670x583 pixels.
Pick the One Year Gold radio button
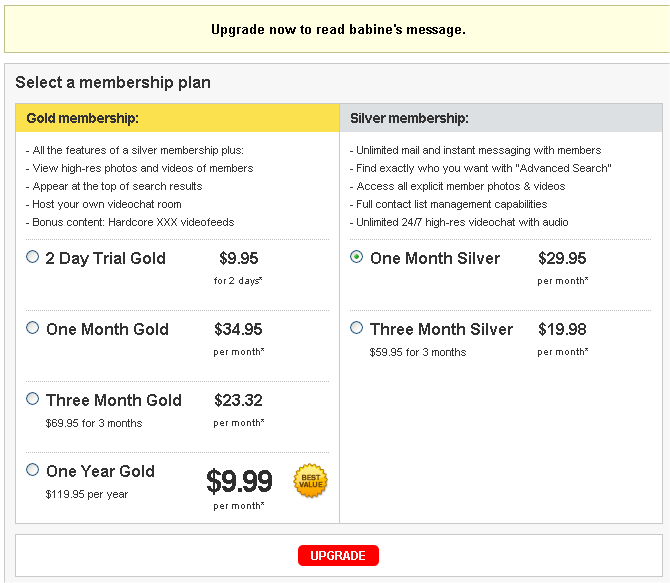tap(32, 470)
